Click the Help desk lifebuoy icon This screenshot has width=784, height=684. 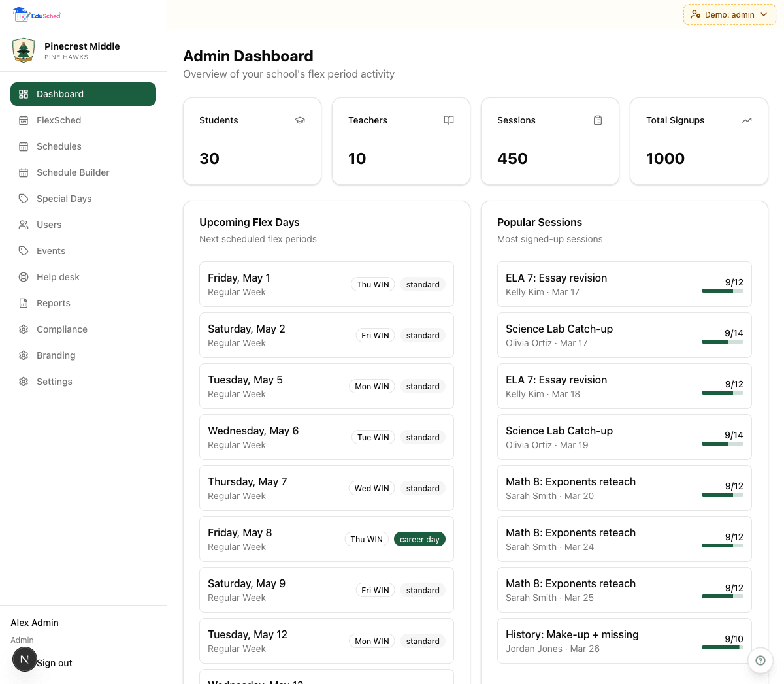point(24,277)
